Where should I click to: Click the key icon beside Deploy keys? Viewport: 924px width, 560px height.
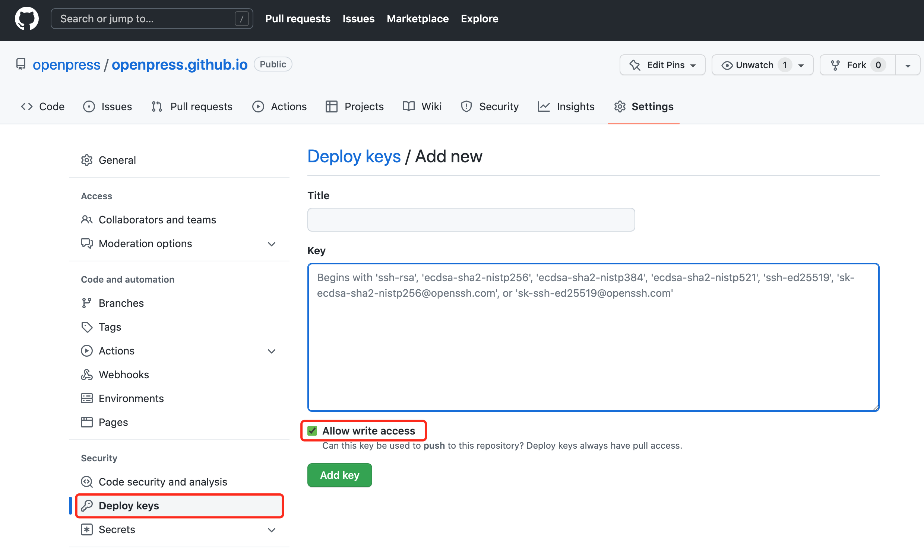(86, 506)
